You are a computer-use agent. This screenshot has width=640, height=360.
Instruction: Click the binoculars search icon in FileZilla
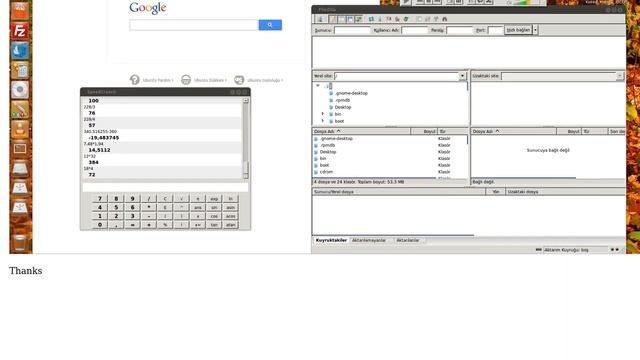click(x=444, y=19)
